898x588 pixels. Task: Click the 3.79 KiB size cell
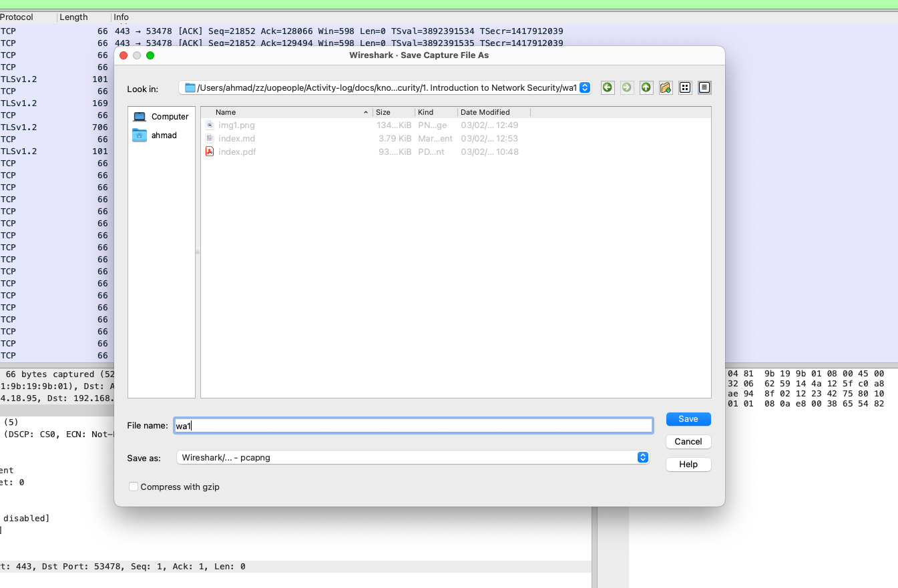click(395, 138)
